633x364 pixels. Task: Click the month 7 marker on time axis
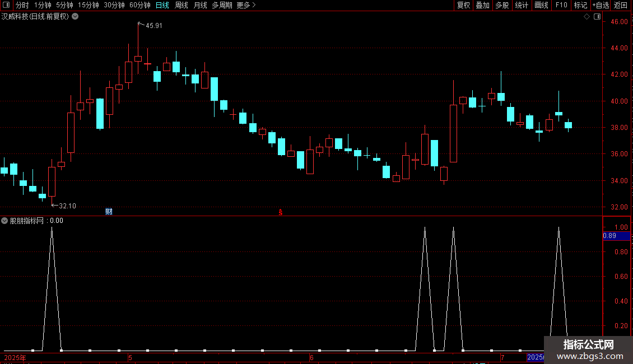tap(502, 357)
